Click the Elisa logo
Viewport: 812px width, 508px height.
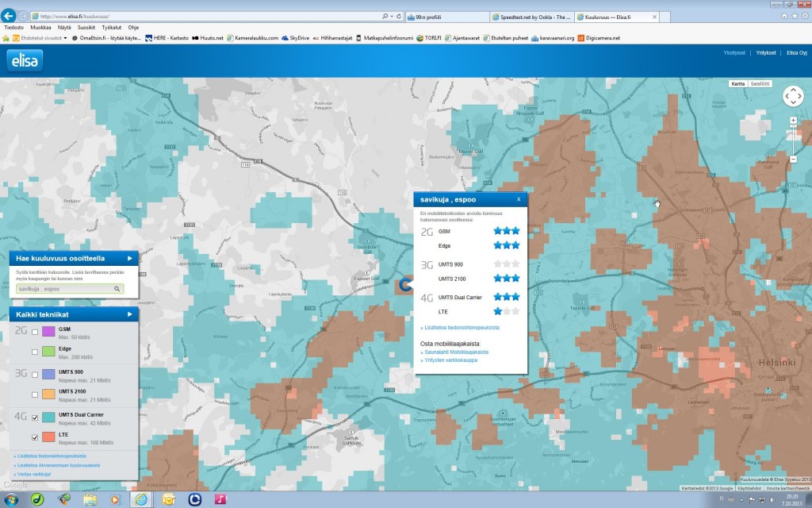tap(25, 61)
